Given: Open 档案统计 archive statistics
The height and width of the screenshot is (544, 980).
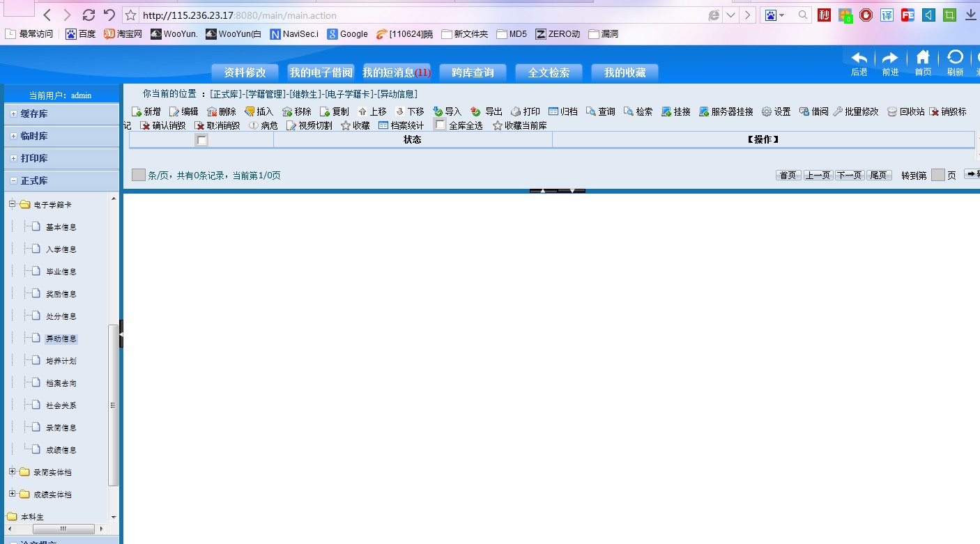Looking at the screenshot, I should coord(401,125).
